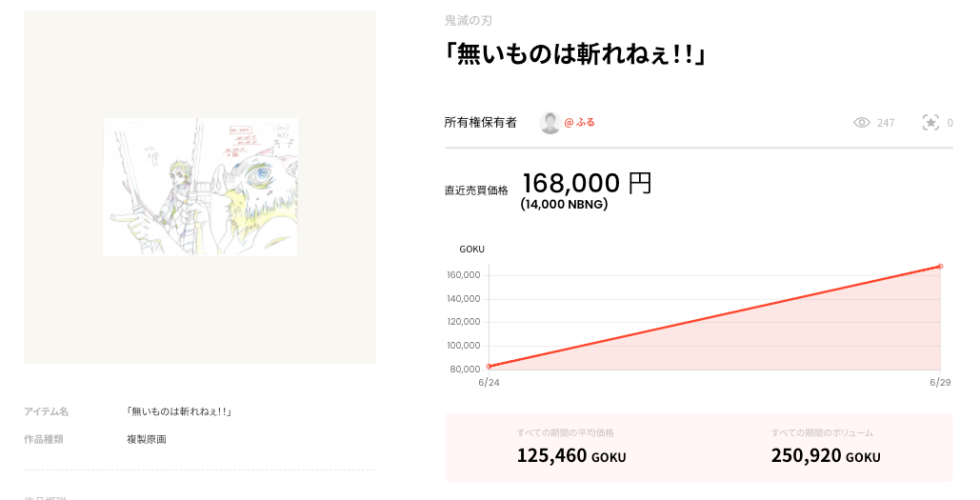980x500 pixels.
Task: Click the GOKU chart axis label
Action: (x=471, y=249)
